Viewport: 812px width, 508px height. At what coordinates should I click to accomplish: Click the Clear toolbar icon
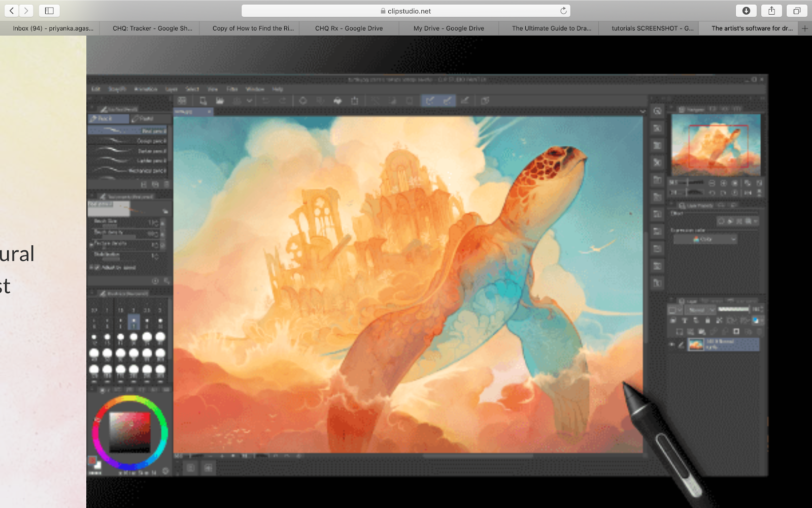[x=303, y=101]
